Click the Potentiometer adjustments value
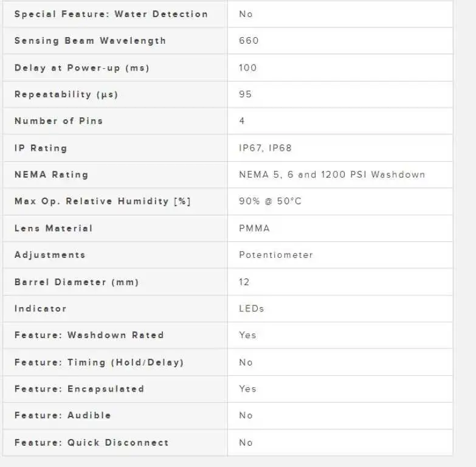The width and height of the screenshot is (476, 467). (276, 255)
